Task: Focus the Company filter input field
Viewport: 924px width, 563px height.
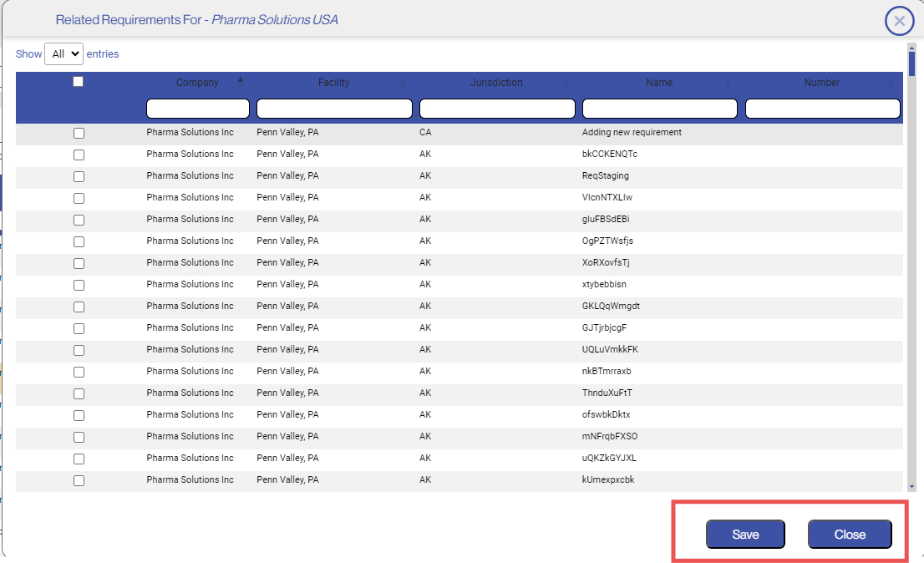Action: pos(198,109)
